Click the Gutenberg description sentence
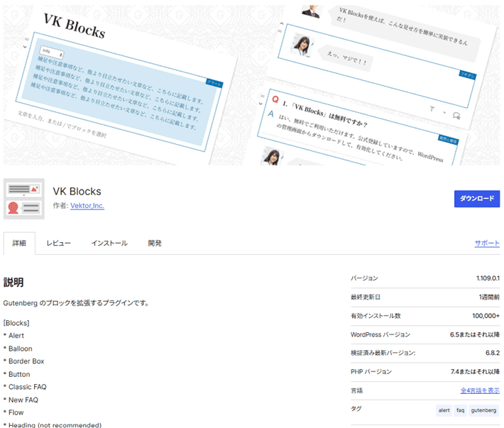The image size is (504, 428). [x=76, y=303]
